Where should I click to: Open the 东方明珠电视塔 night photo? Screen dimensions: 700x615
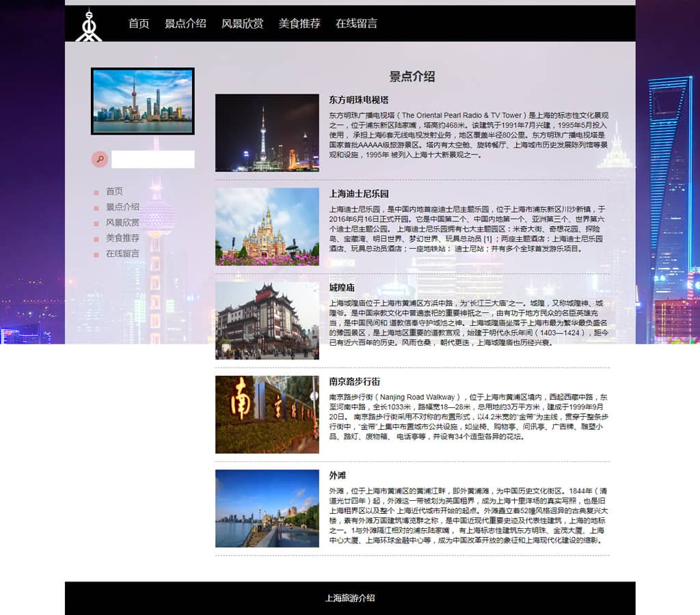pos(267,133)
